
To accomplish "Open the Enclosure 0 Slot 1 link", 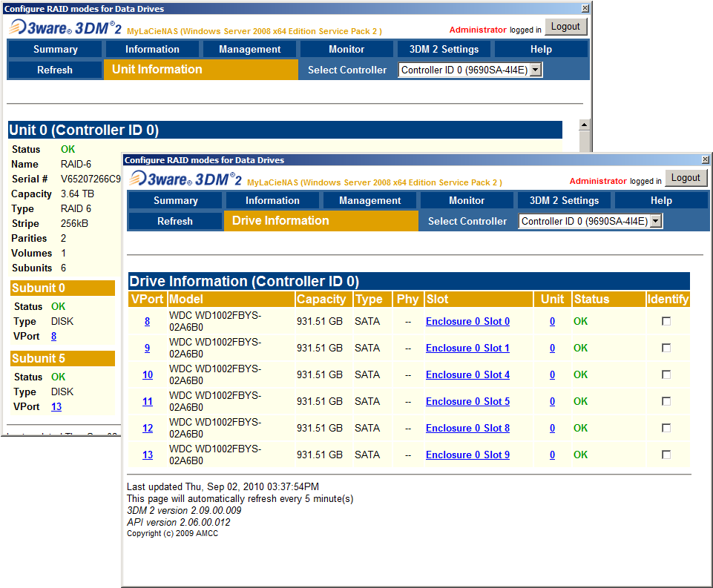I will (467, 348).
